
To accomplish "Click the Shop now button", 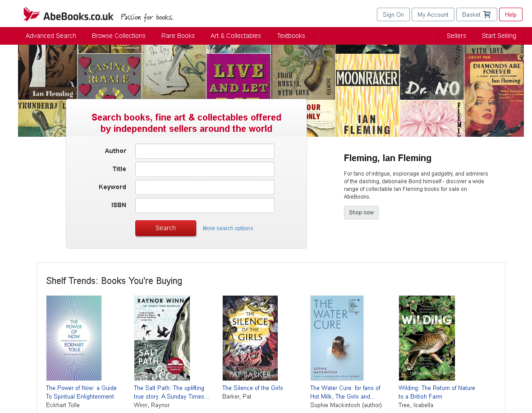I will [x=361, y=212].
